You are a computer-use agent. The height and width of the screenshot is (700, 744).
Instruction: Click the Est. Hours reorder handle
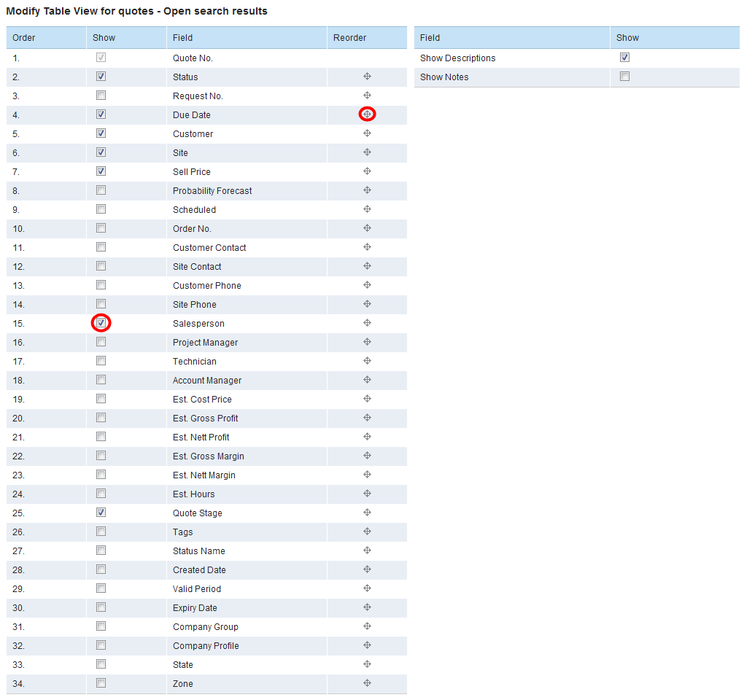click(367, 494)
